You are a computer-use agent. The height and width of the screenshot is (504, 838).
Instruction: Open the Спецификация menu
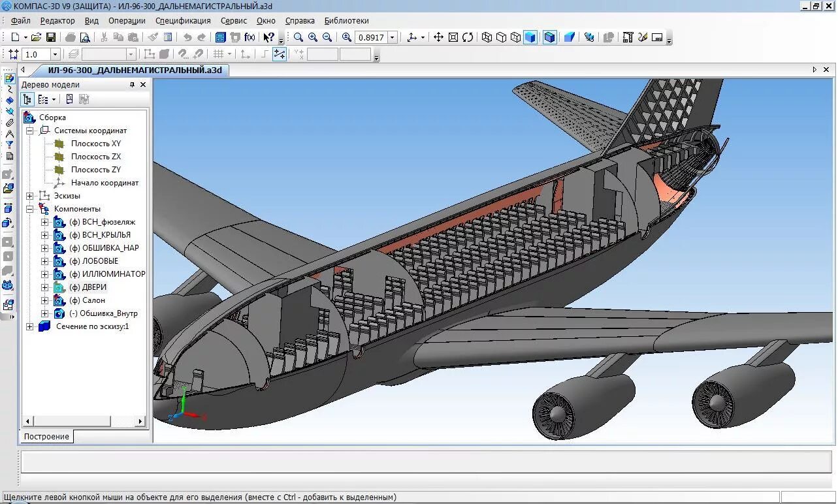tap(183, 20)
